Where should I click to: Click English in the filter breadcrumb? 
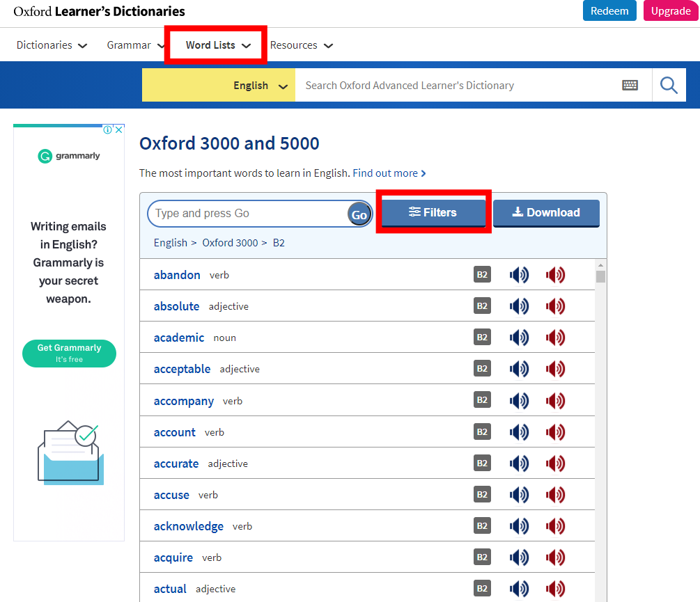[171, 243]
